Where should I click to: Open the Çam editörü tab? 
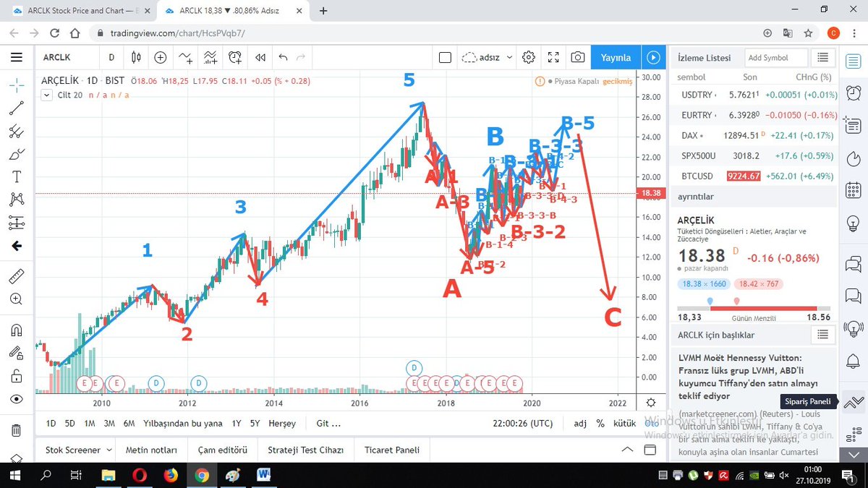(x=222, y=450)
